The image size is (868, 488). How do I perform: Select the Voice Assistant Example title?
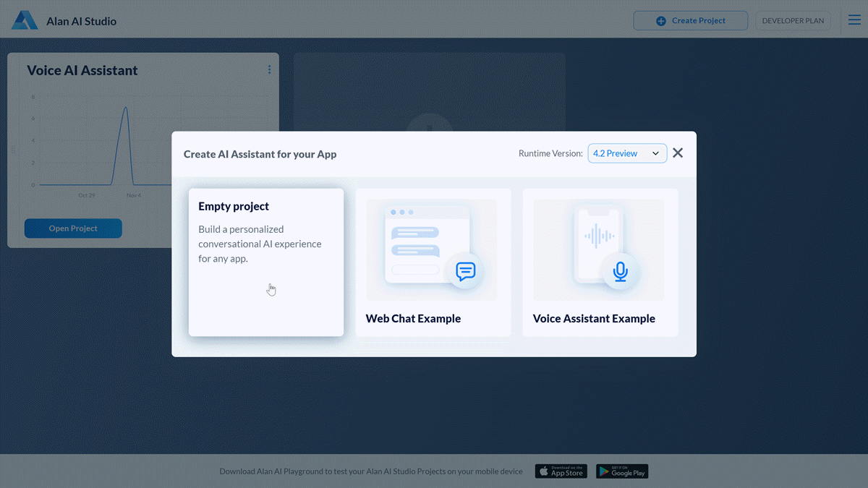[x=594, y=319]
